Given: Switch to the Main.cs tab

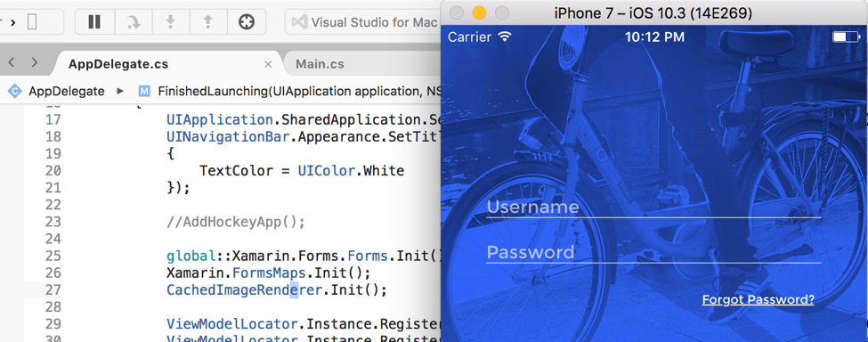Looking at the screenshot, I should tap(320, 63).
